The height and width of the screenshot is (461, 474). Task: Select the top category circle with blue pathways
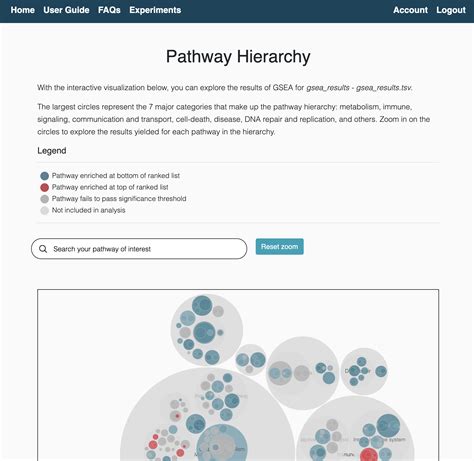click(207, 330)
